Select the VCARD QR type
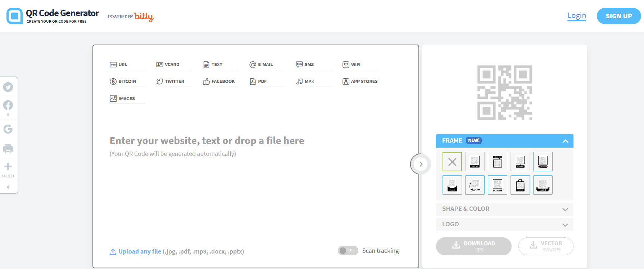 pyautogui.click(x=173, y=65)
